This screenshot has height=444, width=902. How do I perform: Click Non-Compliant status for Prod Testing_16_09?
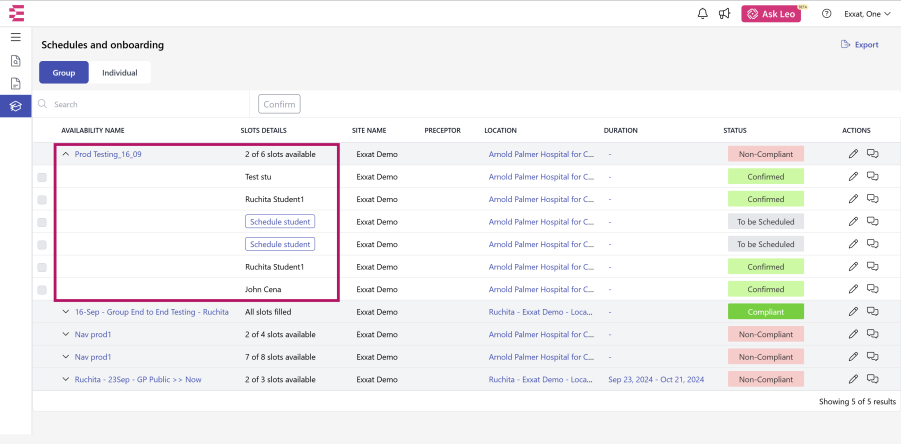click(766, 154)
